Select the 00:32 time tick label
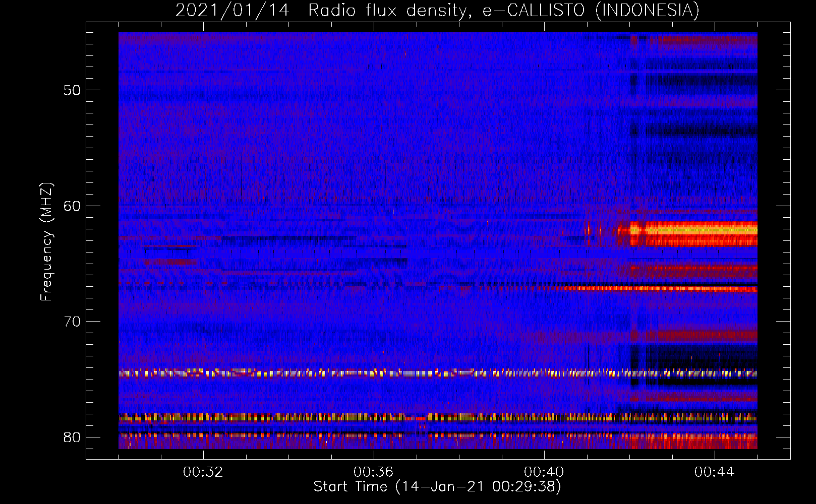 tap(203, 472)
